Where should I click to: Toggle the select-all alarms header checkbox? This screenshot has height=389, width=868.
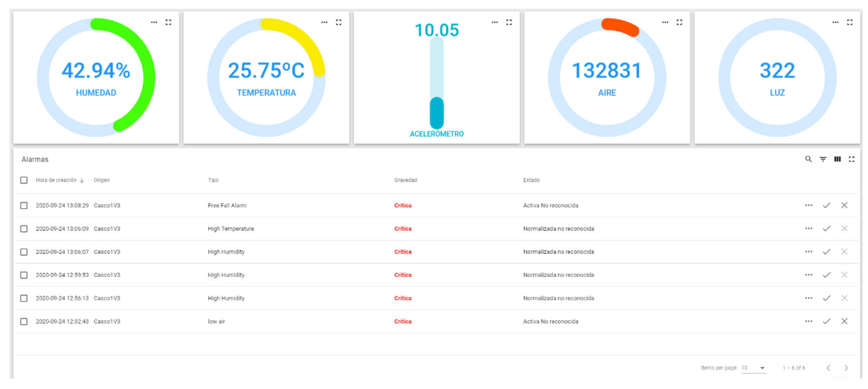click(x=24, y=180)
